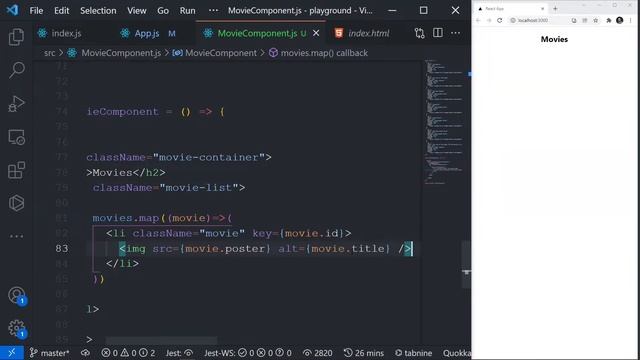640x360 pixels.
Task: Open the Search view in activity bar
Action: pos(16,70)
